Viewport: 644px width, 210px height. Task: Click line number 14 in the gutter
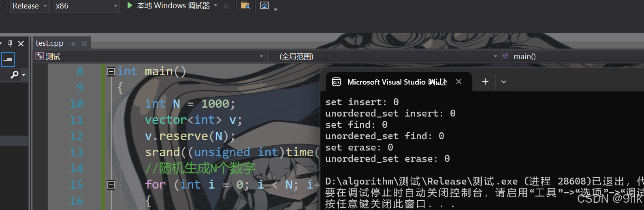pyautogui.click(x=76, y=168)
